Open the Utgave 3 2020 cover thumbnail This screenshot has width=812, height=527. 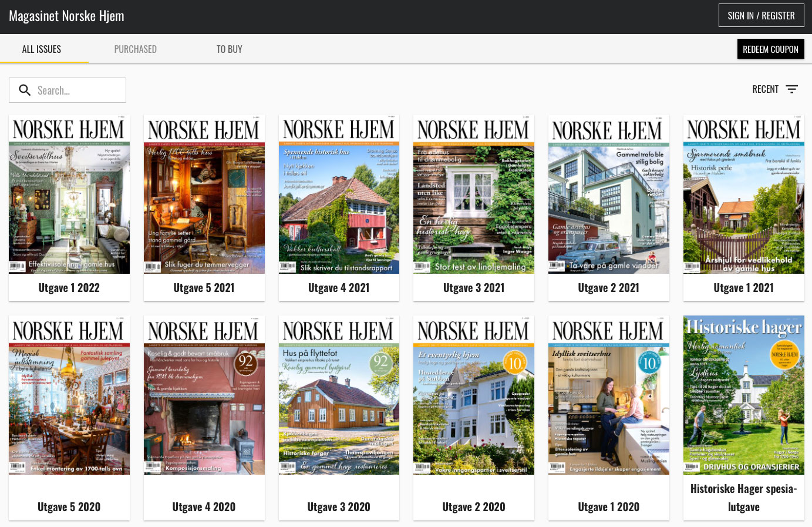339,395
